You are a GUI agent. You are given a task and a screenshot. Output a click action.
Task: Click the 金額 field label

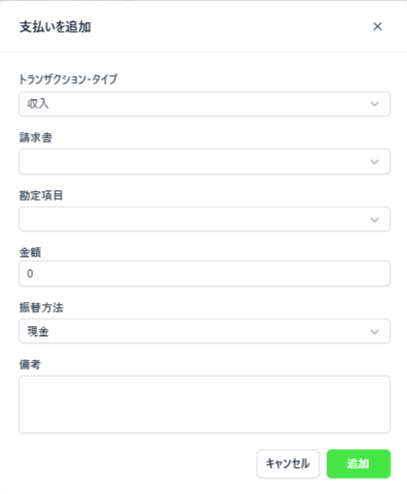tap(30, 252)
